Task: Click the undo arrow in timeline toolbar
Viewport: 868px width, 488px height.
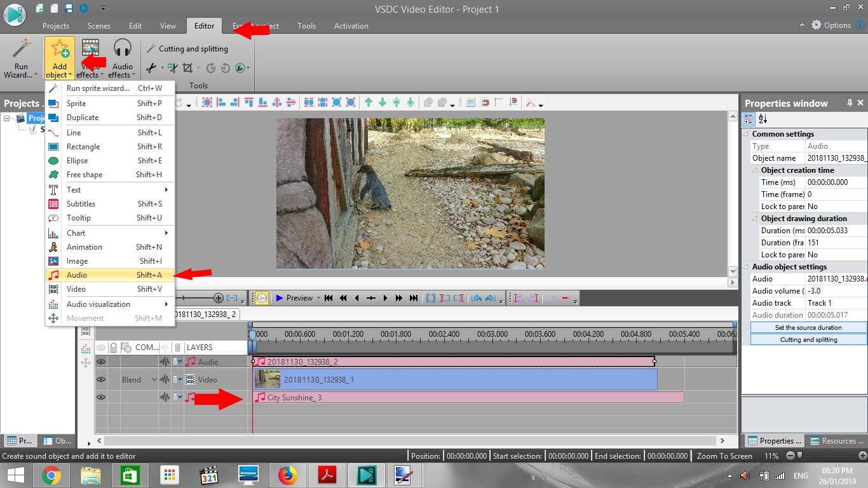Action: click(476, 298)
